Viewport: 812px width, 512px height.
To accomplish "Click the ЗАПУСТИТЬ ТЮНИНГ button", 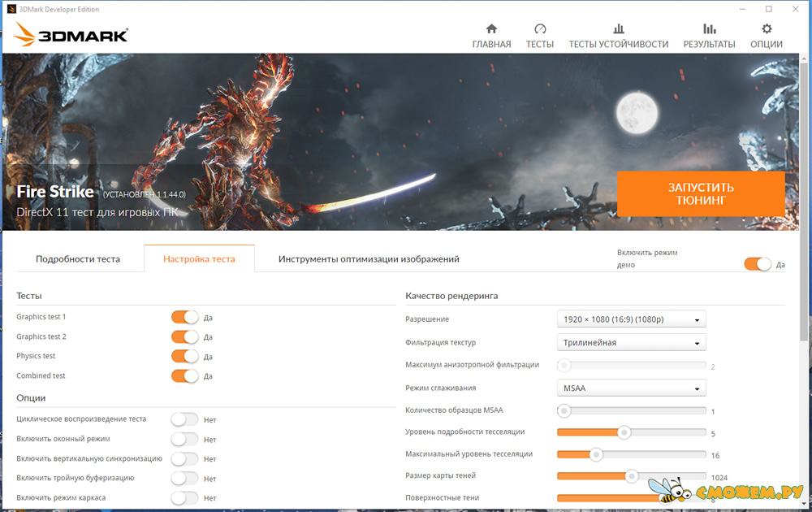I will point(701,193).
